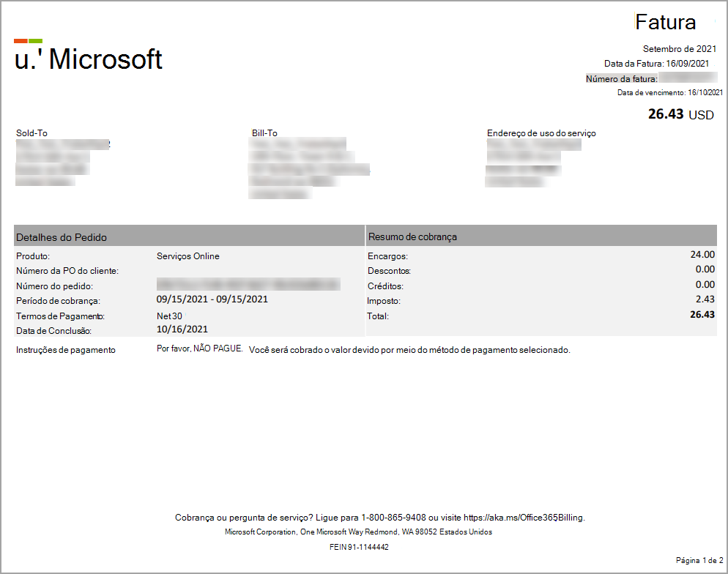Click the Microsoft Corporation address line
The image size is (728, 574).
coord(358,532)
